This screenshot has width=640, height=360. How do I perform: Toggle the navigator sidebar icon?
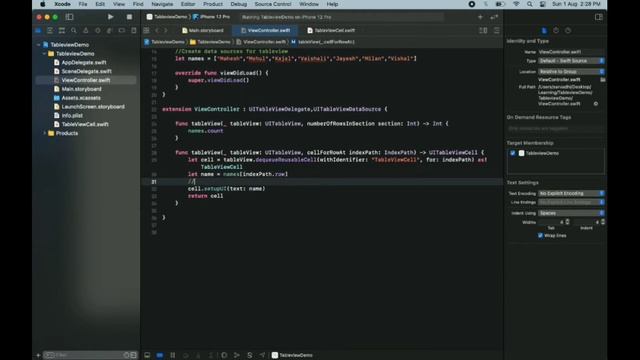[x=69, y=17]
